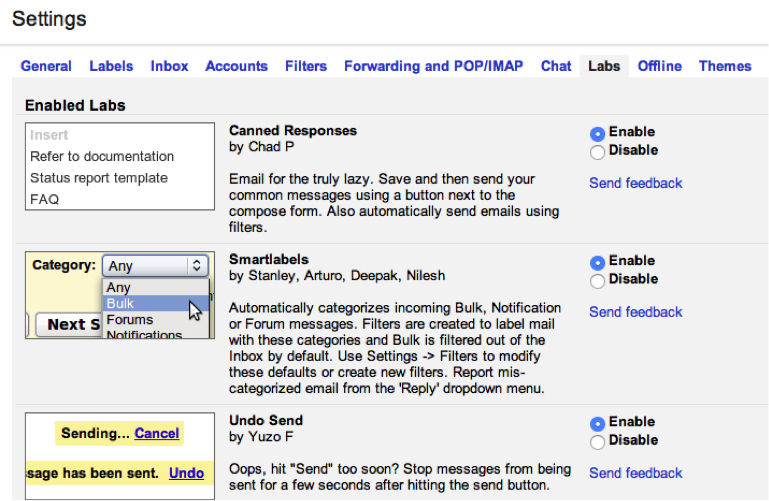This screenshot has width=769, height=501.
Task: Choose Forums in the Category dropdown list
Action: point(130,320)
